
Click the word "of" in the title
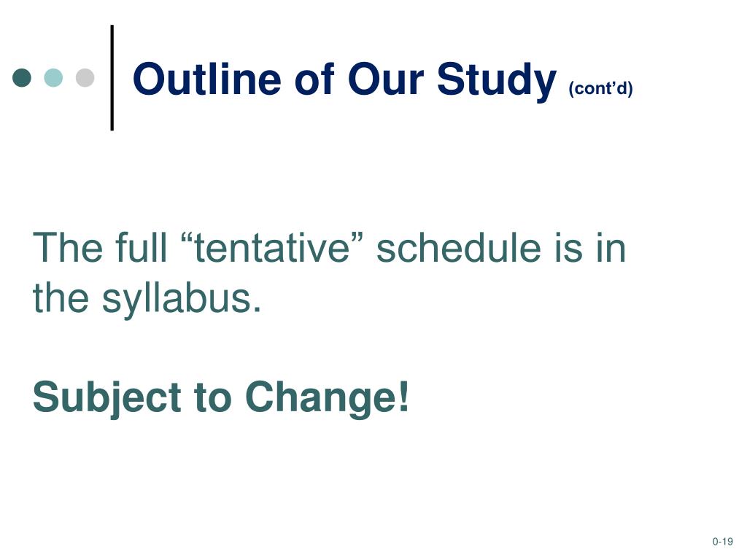(x=314, y=79)
